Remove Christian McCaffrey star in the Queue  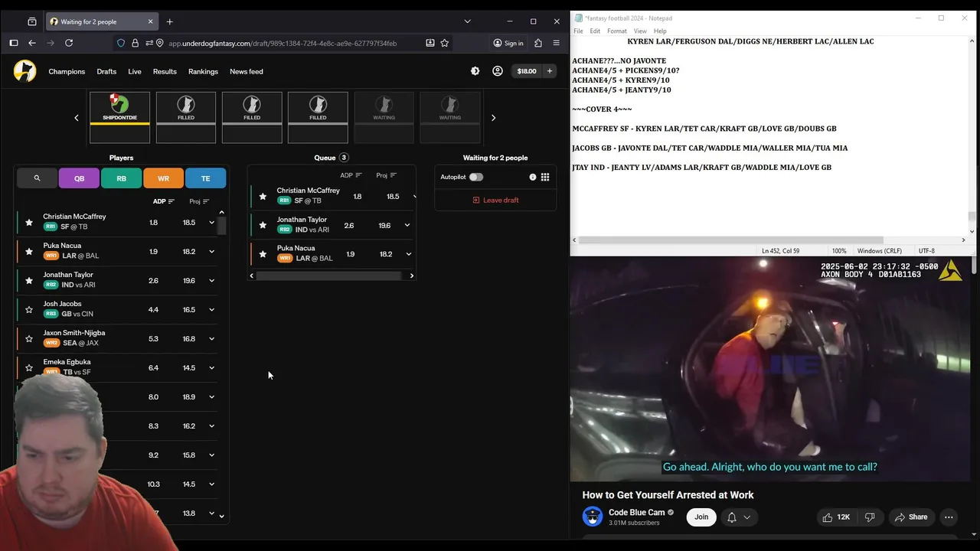click(x=263, y=196)
